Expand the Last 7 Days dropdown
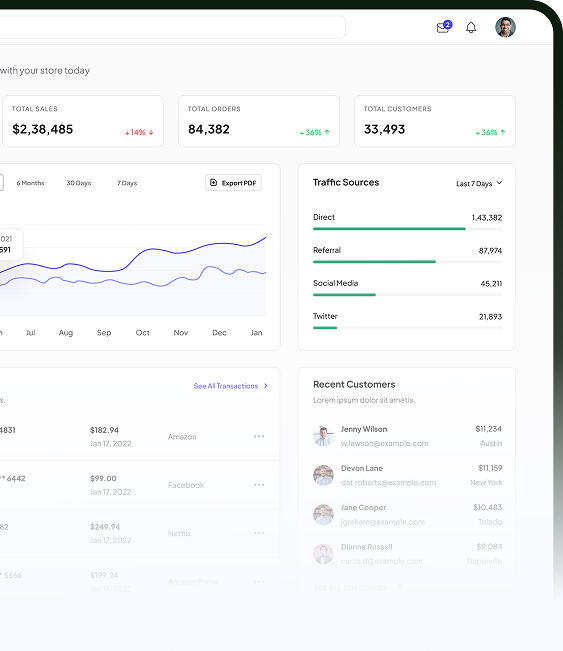The height and width of the screenshot is (651, 563). (479, 184)
